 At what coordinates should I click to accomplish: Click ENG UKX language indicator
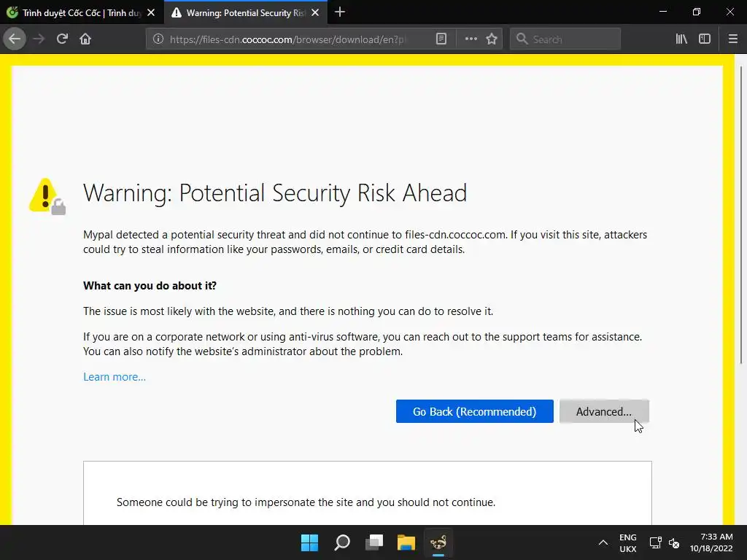(628, 542)
